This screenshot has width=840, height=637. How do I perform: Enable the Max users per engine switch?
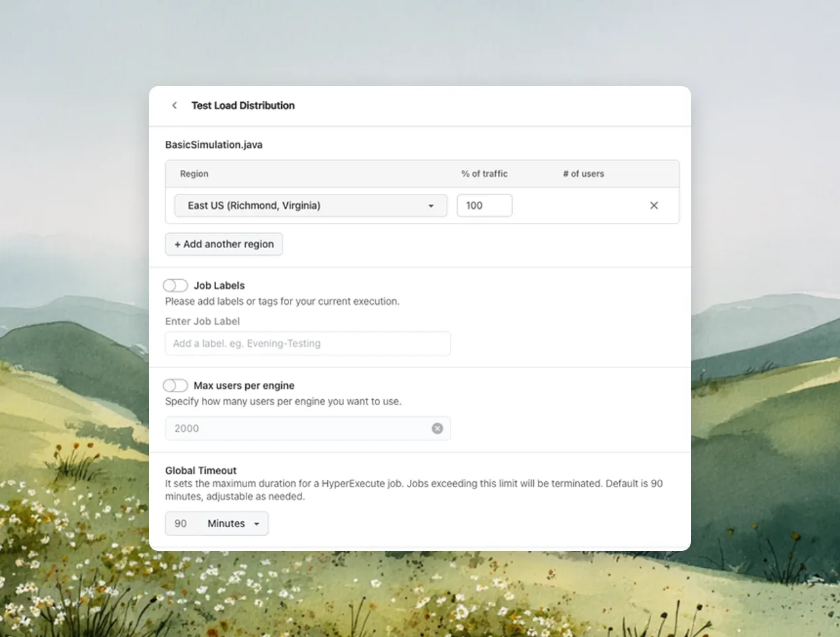(x=175, y=386)
